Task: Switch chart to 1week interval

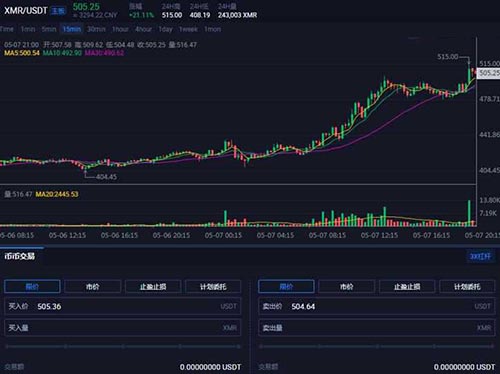Action: pyautogui.click(x=188, y=29)
